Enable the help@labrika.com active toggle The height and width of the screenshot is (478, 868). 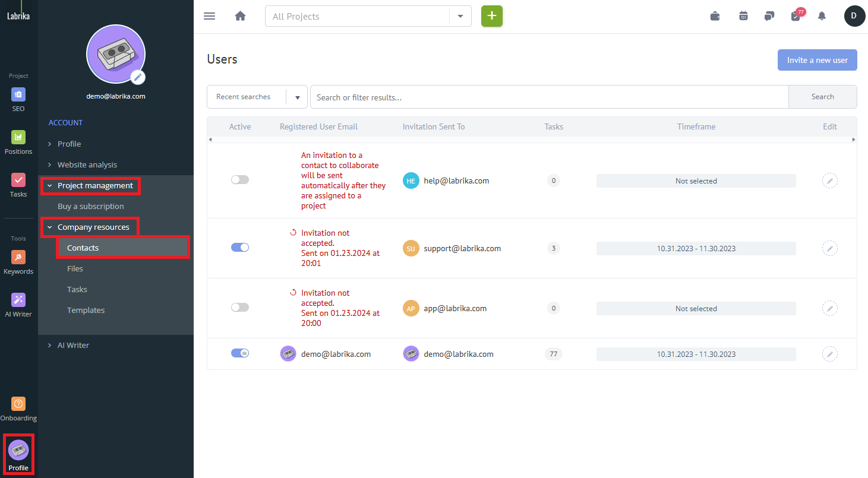coord(240,180)
